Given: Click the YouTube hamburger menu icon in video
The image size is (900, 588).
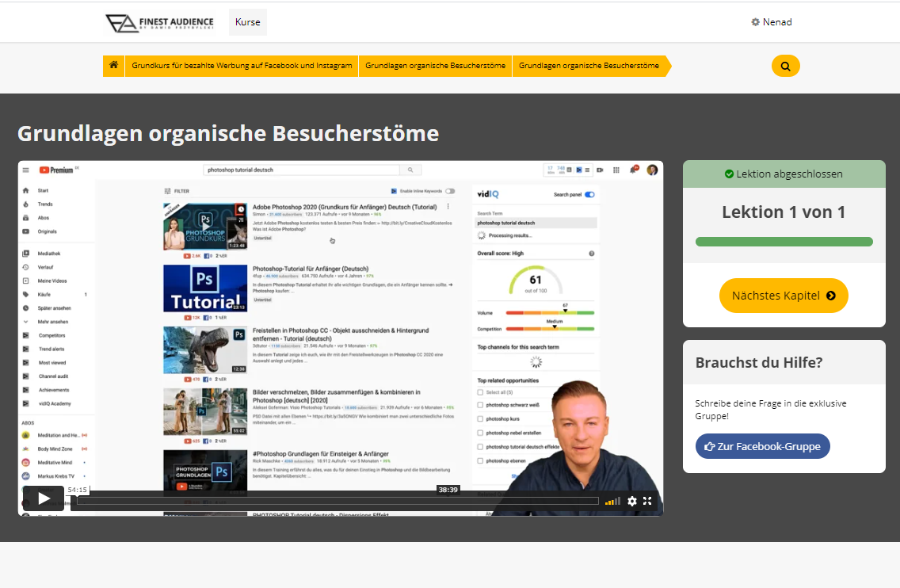Looking at the screenshot, I should click(x=25, y=170).
